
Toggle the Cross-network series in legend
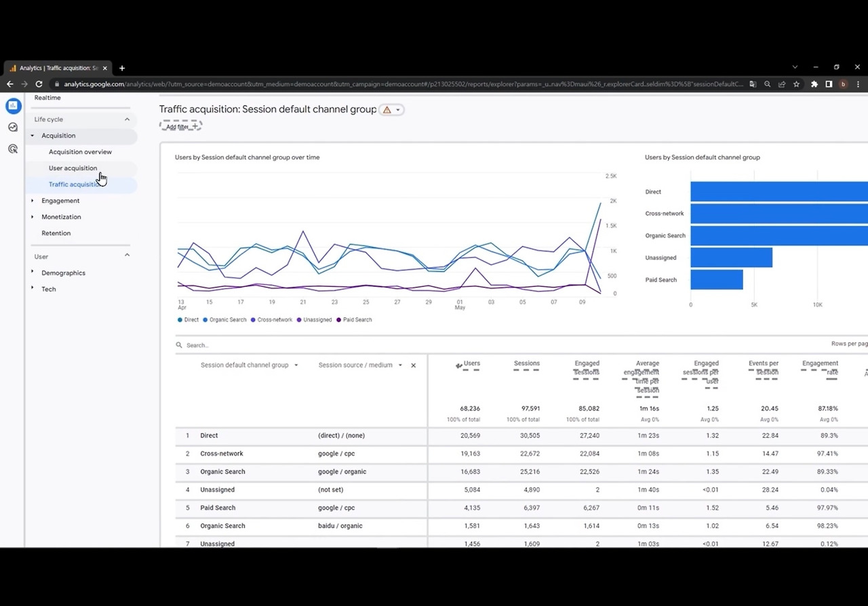pyautogui.click(x=271, y=319)
